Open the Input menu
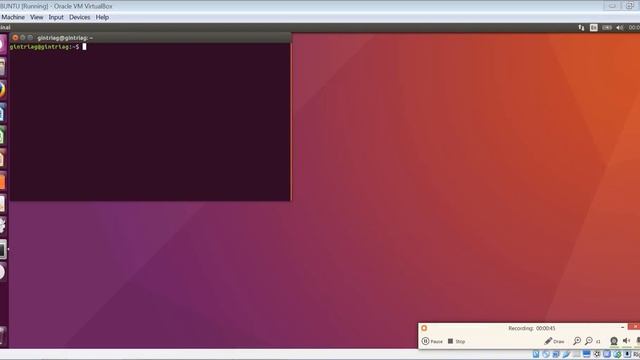Image resolution: width=640 pixels, height=360 pixels. pos(56,17)
